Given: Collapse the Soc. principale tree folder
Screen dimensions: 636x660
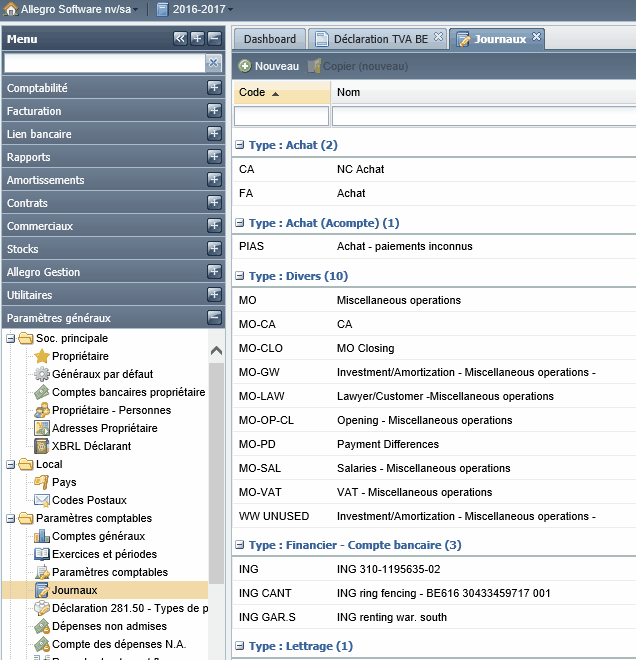Looking at the screenshot, I should pyautogui.click(x=11, y=338).
